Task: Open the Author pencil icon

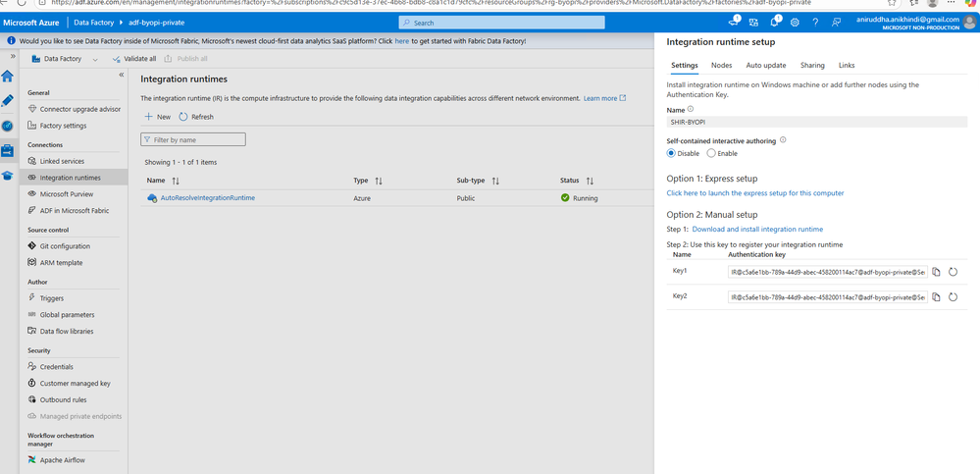Action: coord(8,101)
